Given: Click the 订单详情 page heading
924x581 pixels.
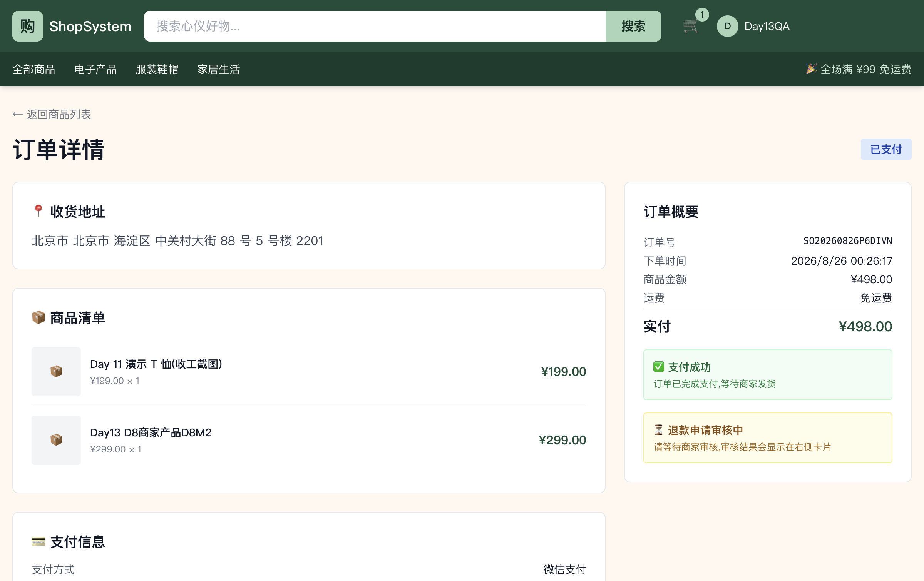Looking at the screenshot, I should point(59,149).
